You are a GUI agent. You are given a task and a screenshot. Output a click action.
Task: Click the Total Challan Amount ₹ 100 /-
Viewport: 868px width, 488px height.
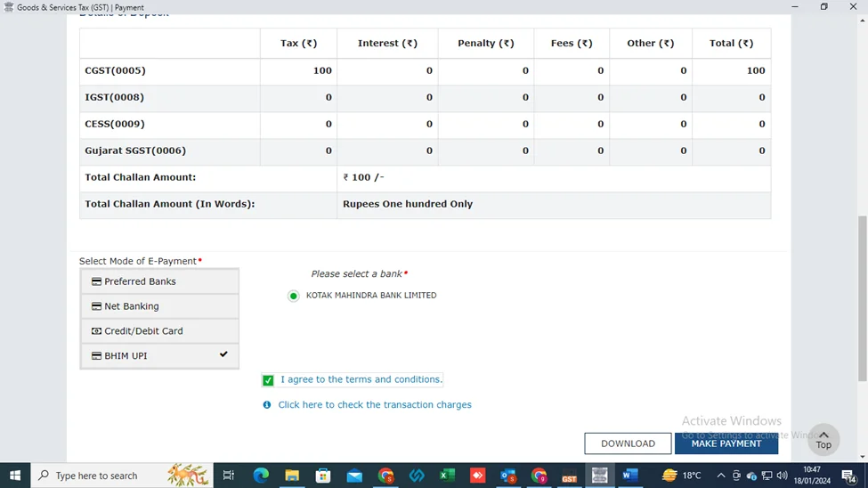coord(363,177)
